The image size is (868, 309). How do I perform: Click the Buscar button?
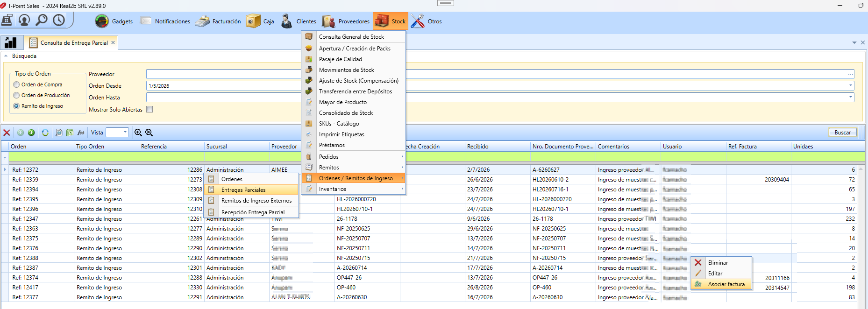pos(843,132)
